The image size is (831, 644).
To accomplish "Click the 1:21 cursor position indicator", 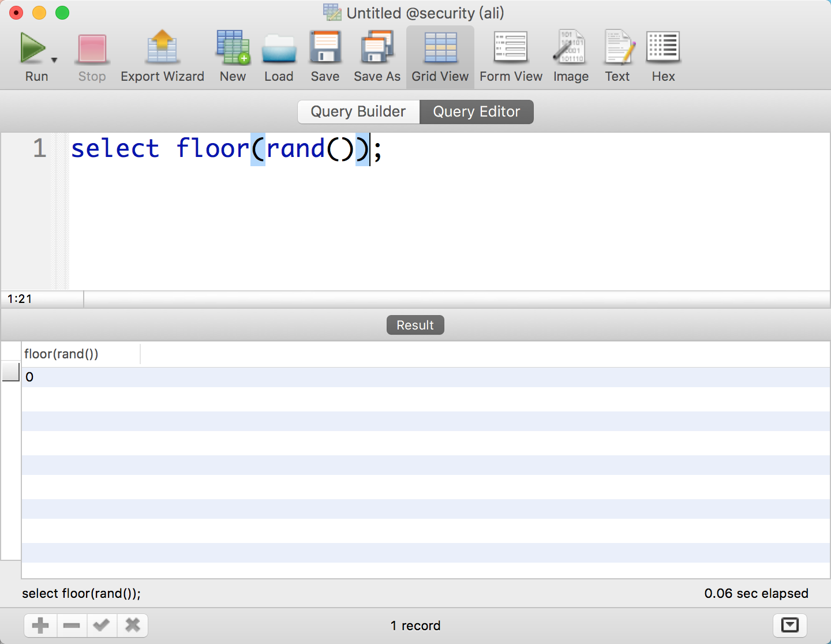I will 20,299.
